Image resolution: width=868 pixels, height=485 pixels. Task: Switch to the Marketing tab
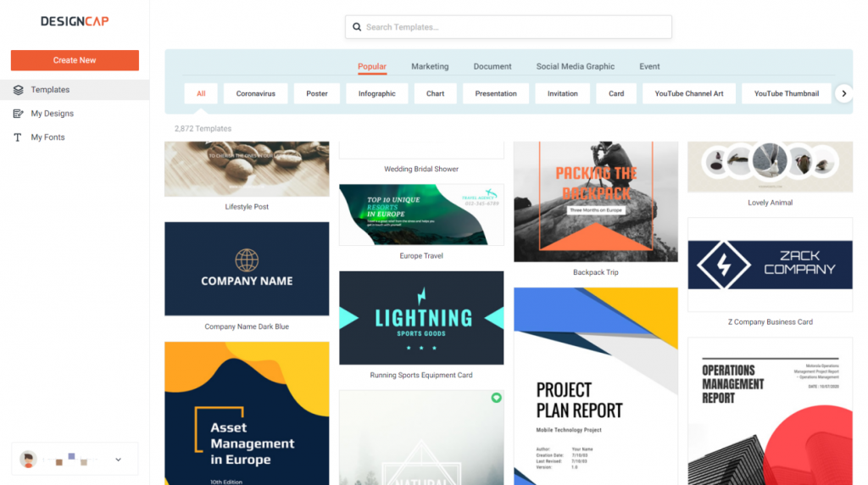pos(430,66)
